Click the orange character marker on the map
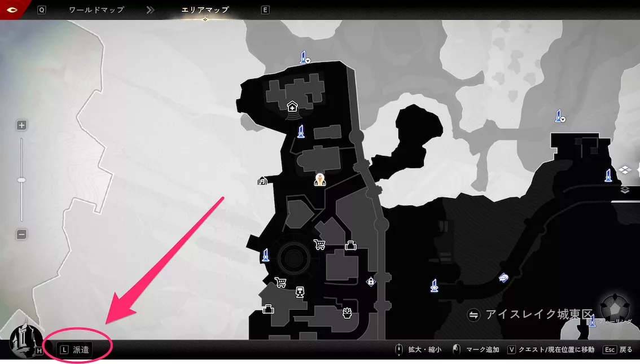 [x=320, y=179]
